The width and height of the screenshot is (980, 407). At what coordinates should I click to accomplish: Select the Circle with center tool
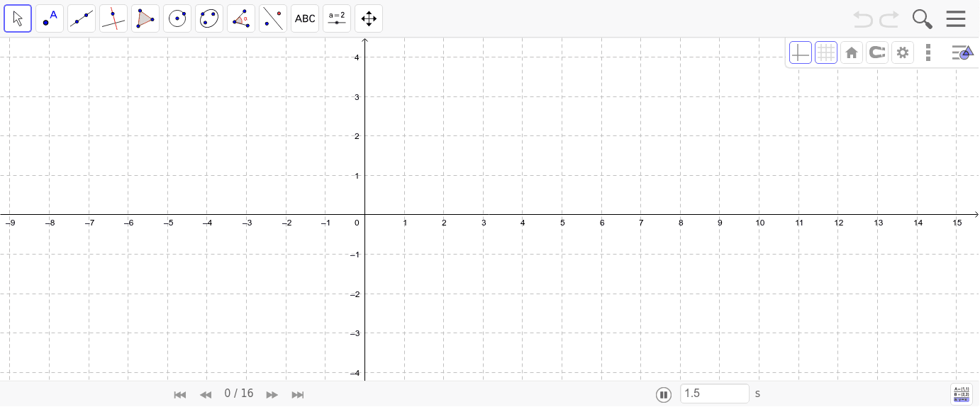[177, 18]
